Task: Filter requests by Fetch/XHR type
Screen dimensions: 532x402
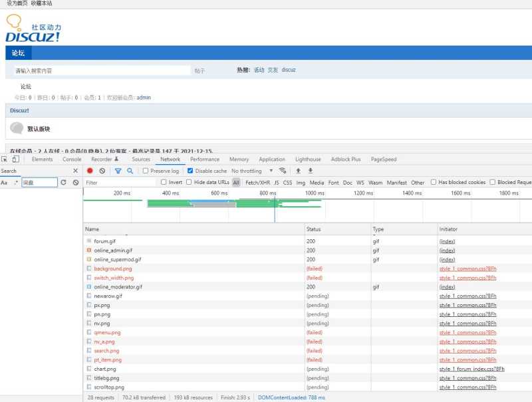Action: (x=258, y=182)
